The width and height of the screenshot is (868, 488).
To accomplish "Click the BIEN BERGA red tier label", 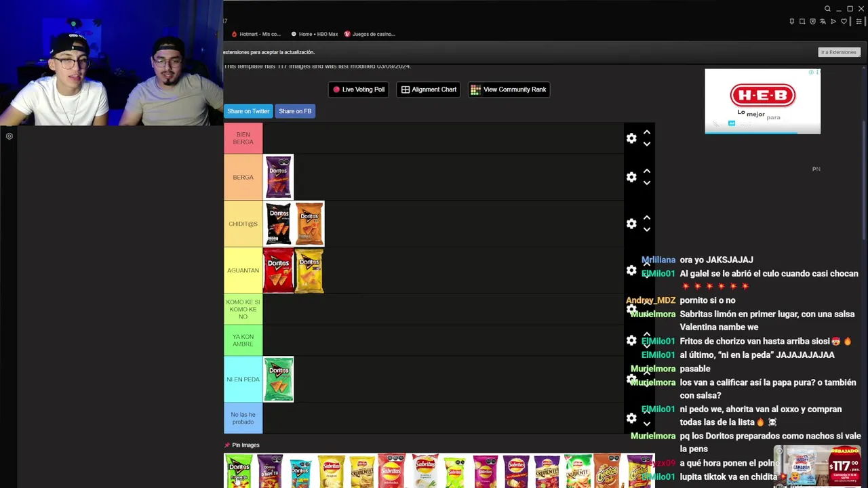I will 243,138.
